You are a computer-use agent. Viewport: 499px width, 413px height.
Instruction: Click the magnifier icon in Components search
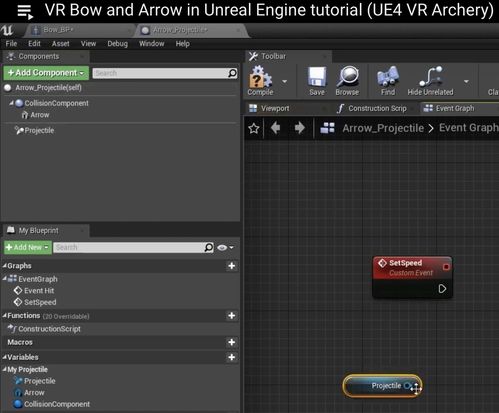point(232,73)
